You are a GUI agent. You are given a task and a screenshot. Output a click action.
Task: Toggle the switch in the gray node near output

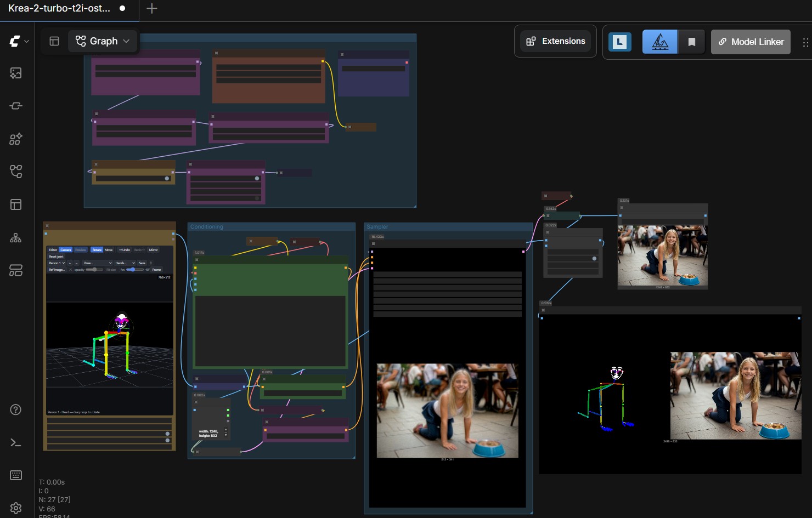[594, 258]
